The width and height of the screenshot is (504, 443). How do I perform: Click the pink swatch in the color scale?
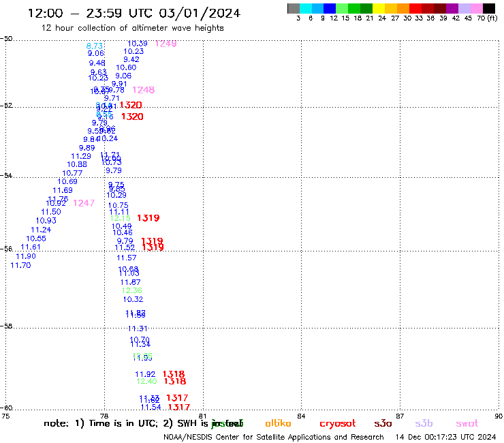(x=477, y=8)
